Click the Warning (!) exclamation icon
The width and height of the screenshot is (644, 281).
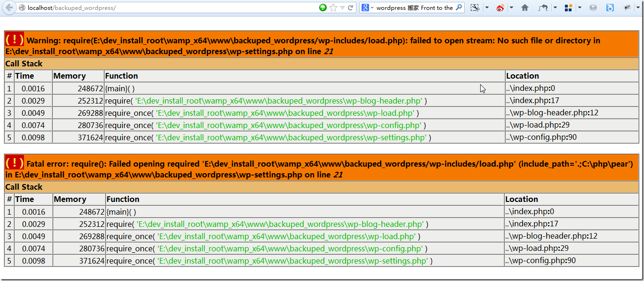pos(15,39)
